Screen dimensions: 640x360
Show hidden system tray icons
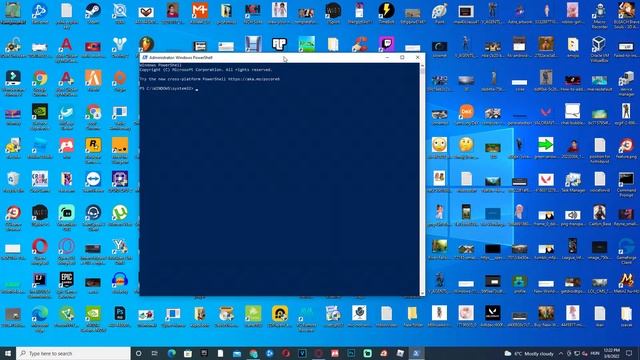(x=561, y=353)
